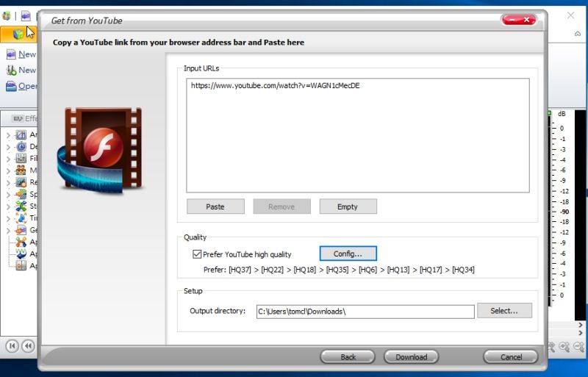Click the Paste button
This screenshot has height=377, width=588.
click(x=215, y=207)
